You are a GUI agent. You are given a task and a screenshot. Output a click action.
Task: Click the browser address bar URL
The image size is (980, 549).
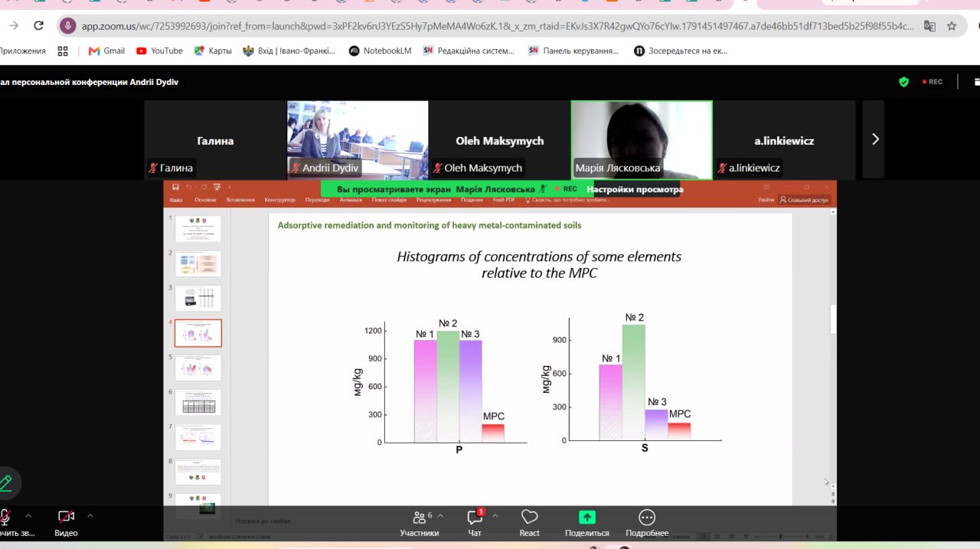coord(498,25)
